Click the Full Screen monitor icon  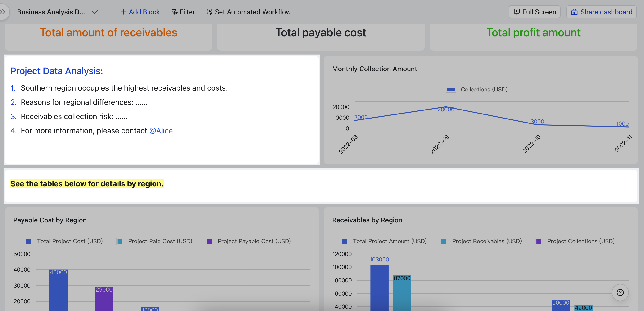pyautogui.click(x=517, y=12)
